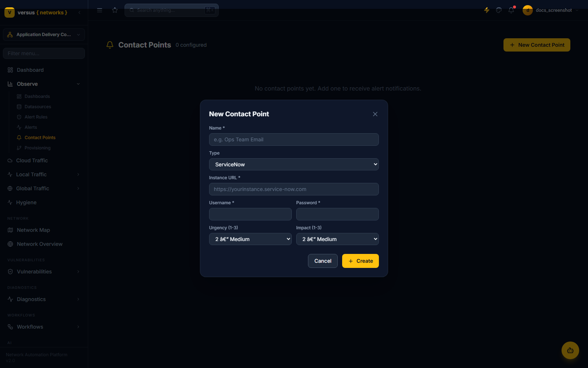Open the Dashboard menu item
The width and height of the screenshot is (588, 368).
44,70
